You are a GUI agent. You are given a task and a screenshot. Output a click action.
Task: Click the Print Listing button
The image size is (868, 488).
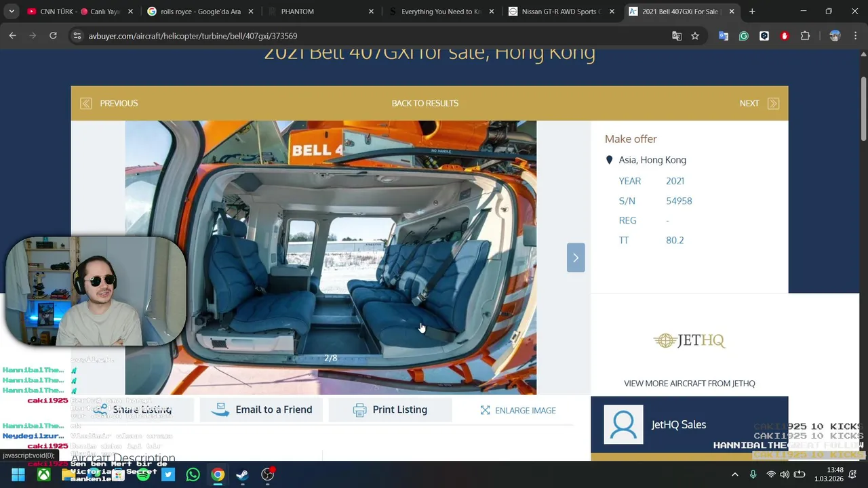[390, 409]
